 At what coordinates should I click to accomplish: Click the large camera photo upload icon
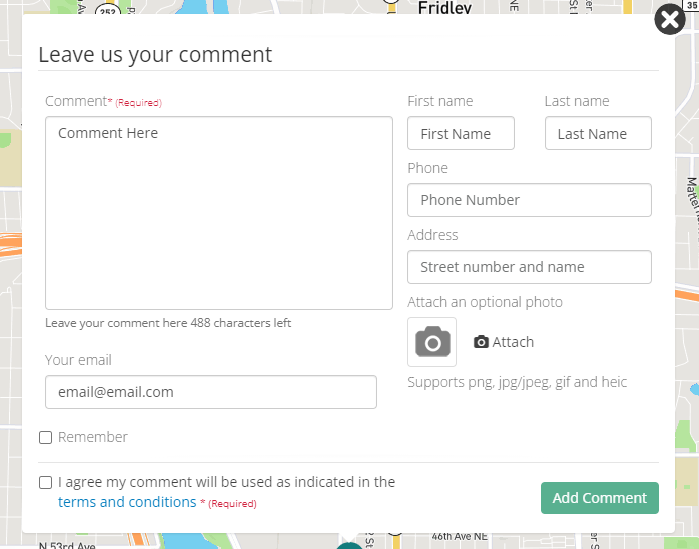coord(432,342)
